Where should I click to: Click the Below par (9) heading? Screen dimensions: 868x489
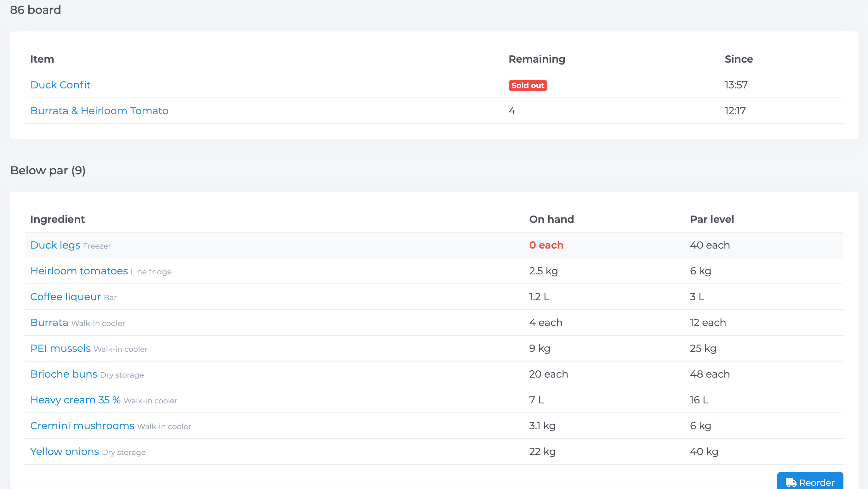pyautogui.click(x=48, y=170)
